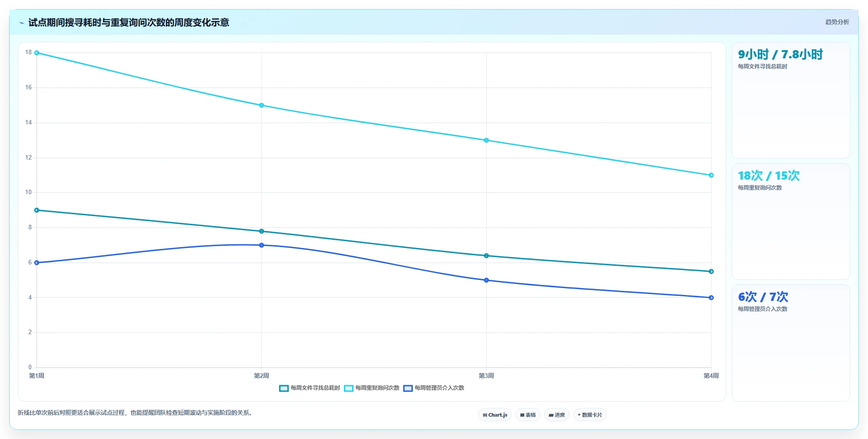
Task: Click the 5 data point of 管理员介入 at 第3周
Action: click(x=486, y=280)
